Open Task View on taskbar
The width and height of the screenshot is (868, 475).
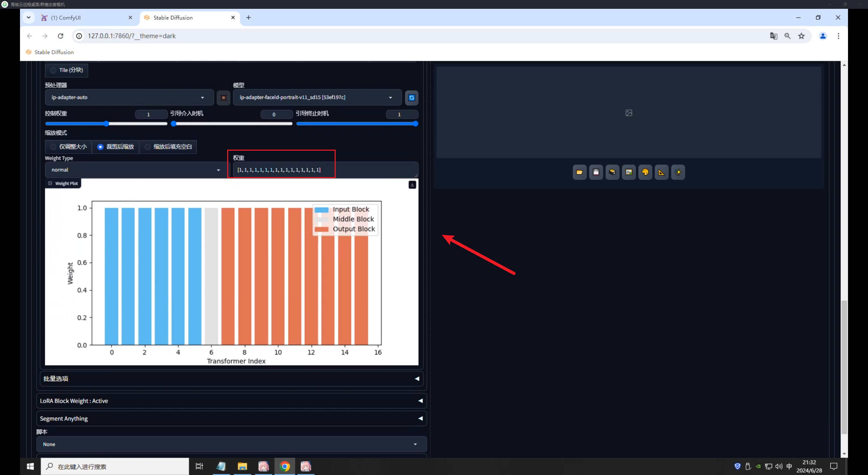(199, 467)
